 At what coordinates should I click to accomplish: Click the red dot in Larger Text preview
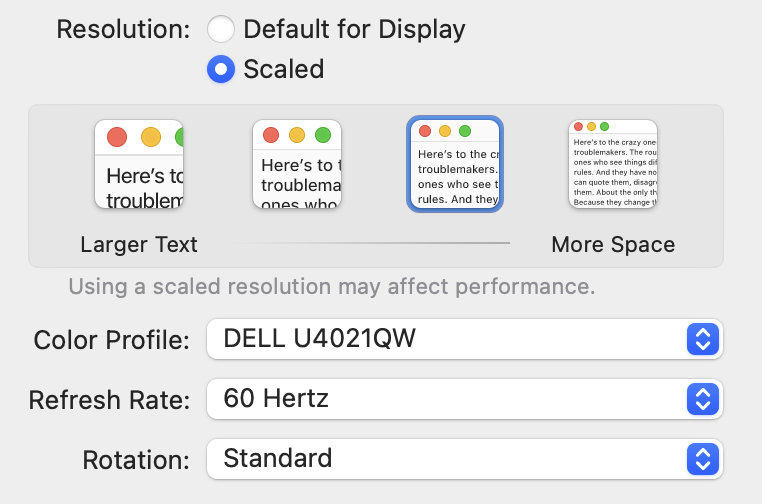[x=117, y=137]
